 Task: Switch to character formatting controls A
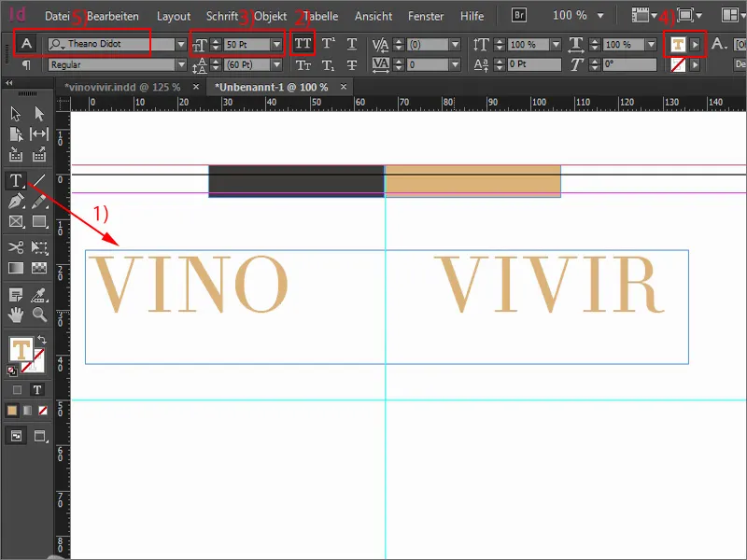click(x=26, y=44)
